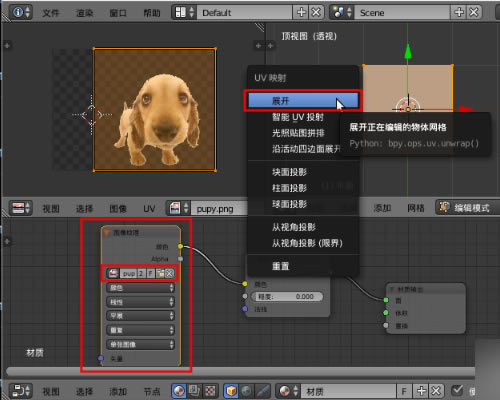Open the extension dropdown (重复)
The width and height of the screenshot is (500, 400).
pos(140,330)
